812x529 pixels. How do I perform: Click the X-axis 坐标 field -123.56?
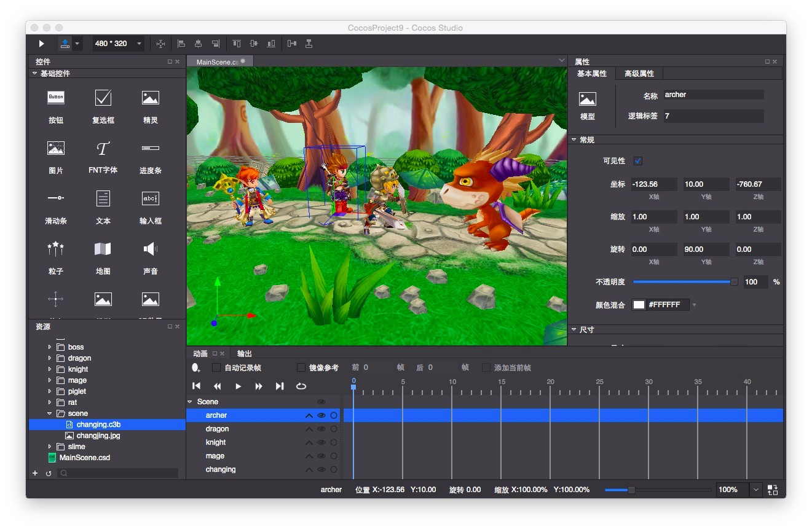click(x=654, y=184)
